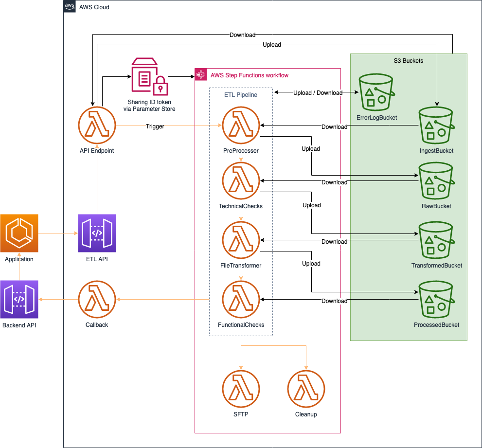This screenshot has height=448, width=482.
Task: Click the AWS Cloud logo in the corner
Action: point(69,6)
